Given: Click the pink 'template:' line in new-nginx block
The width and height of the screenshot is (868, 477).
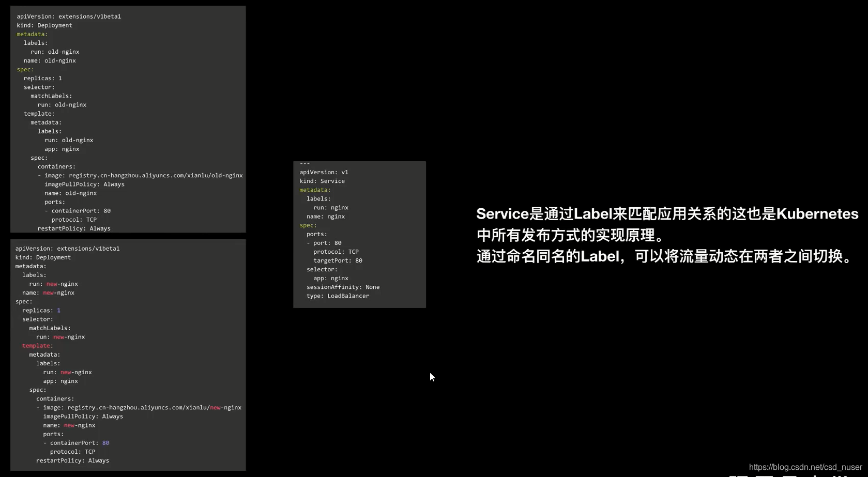Looking at the screenshot, I should [38, 346].
